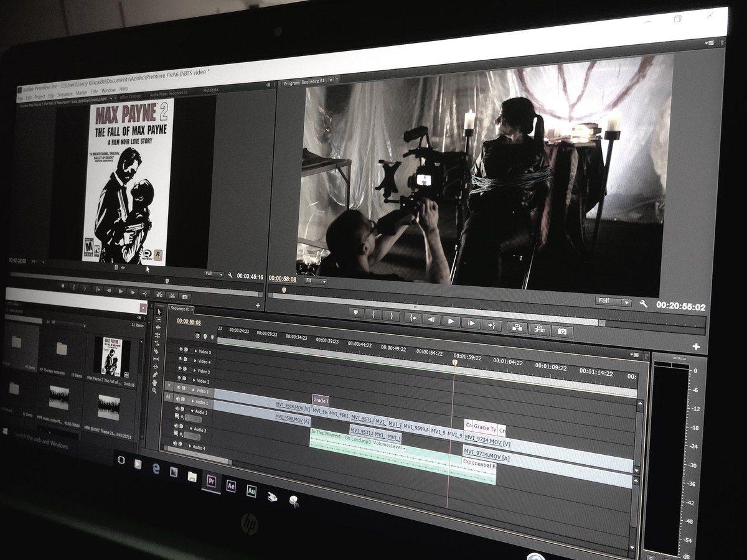Open Program monitor Fit zoom dropdown
Screen dimensions: 747x560
click(316, 281)
